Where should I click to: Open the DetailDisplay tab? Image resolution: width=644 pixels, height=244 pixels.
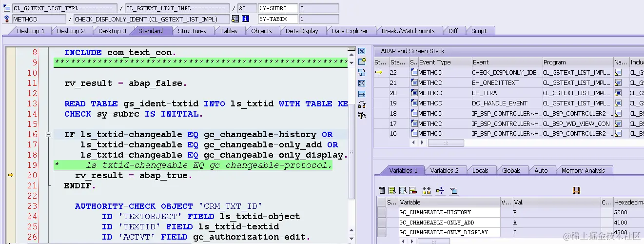302,31
